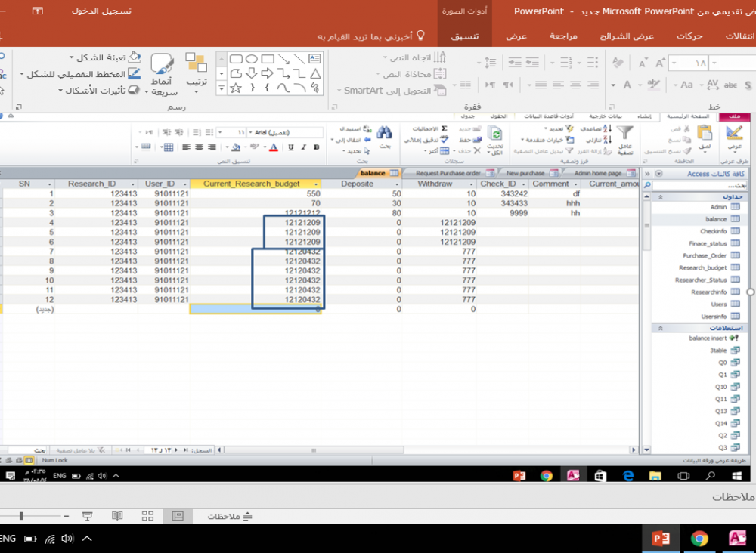Choose the oval shape from gallery
The width and height of the screenshot is (756, 553).
[252, 59]
